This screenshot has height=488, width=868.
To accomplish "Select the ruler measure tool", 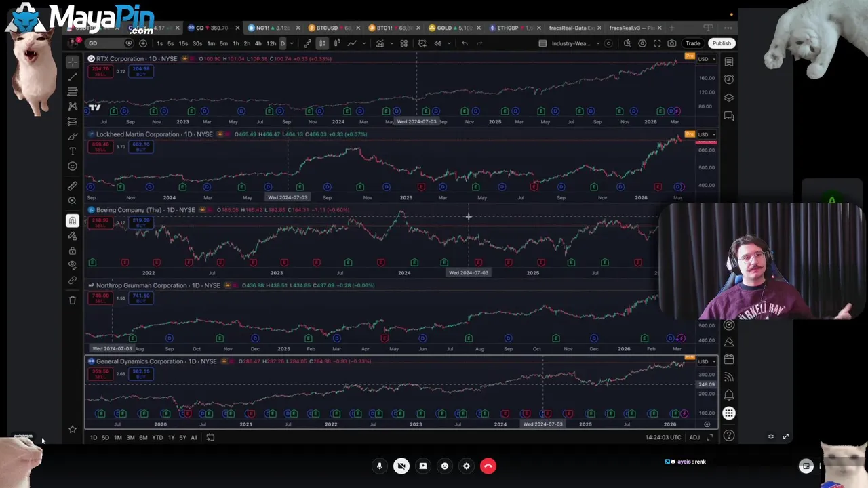I will click(73, 186).
